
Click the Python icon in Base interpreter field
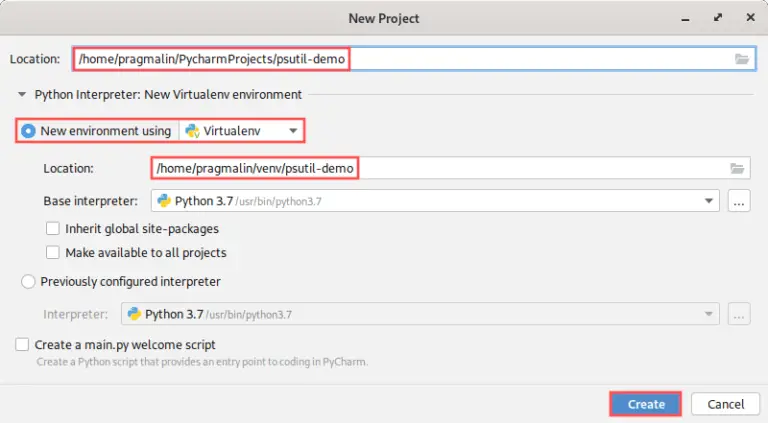point(164,201)
